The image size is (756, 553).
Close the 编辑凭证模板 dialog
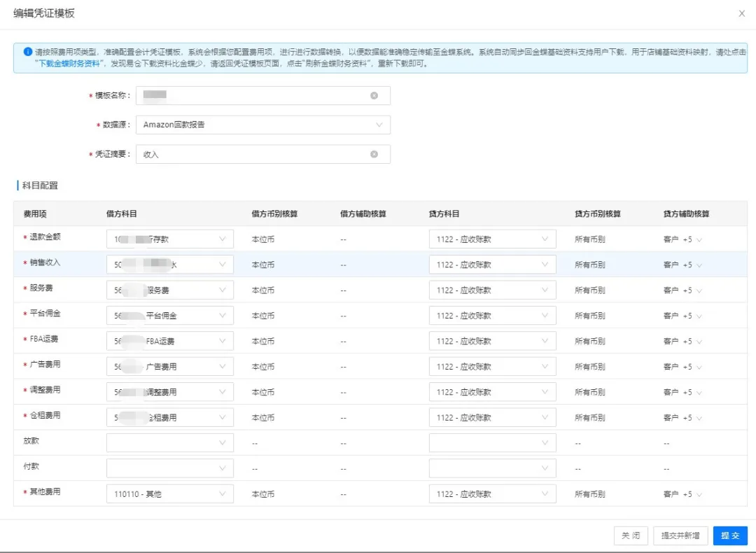[x=741, y=13]
